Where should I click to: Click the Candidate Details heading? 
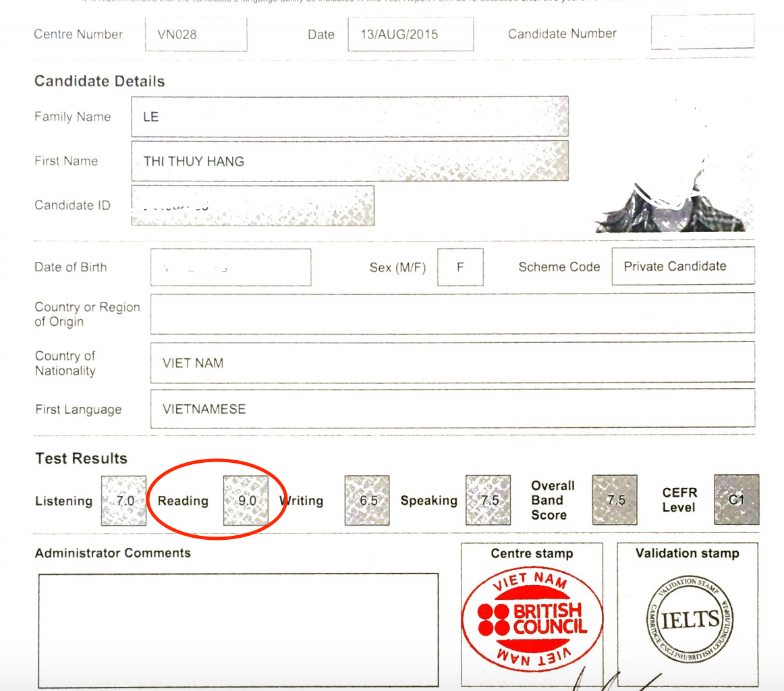pyautogui.click(x=99, y=81)
